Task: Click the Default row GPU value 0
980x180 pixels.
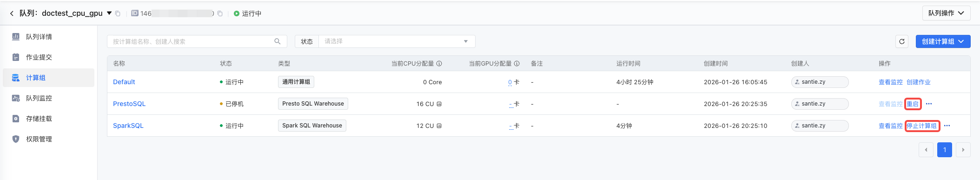Action: tap(510, 82)
